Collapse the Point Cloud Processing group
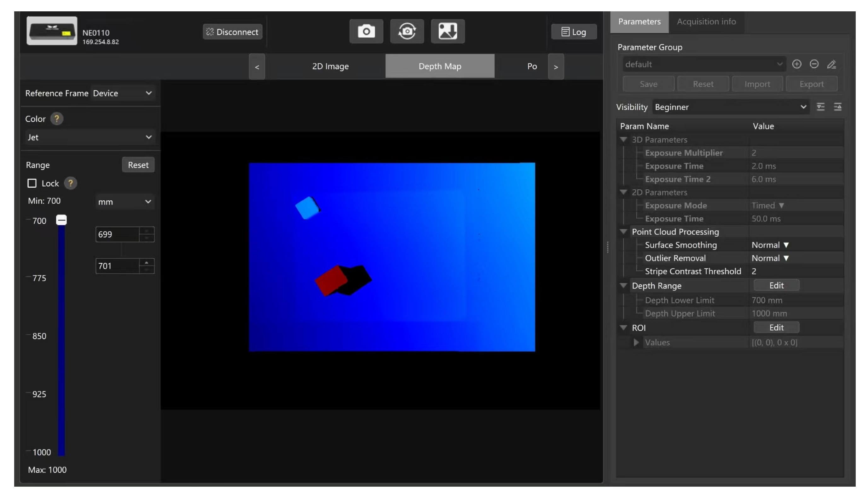Viewport: 868px width, 498px height. coord(623,232)
